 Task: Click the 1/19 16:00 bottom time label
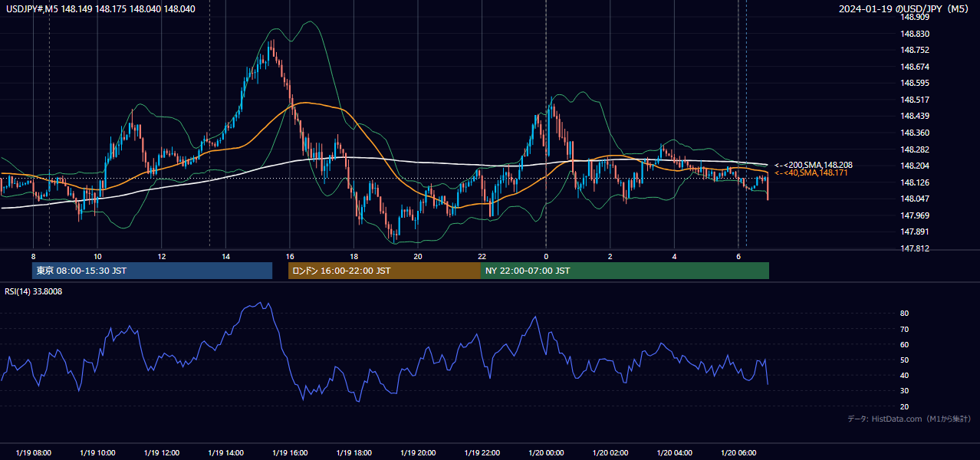(x=290, y=453)
